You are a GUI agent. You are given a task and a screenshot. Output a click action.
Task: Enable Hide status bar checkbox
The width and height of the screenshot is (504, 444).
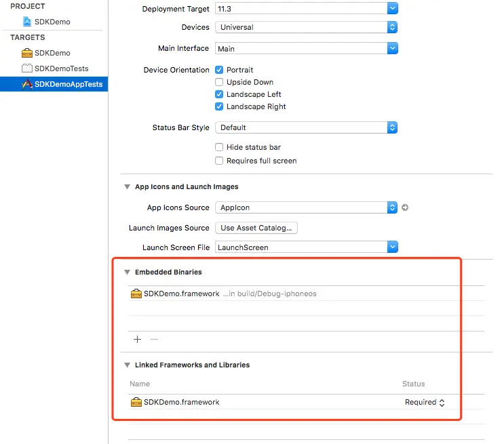(219, 147)
